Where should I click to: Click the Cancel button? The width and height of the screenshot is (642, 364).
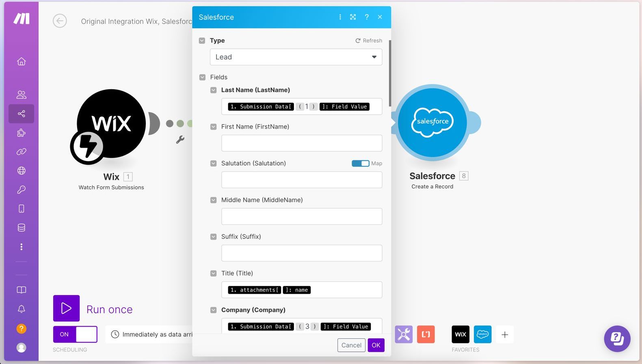351,345
